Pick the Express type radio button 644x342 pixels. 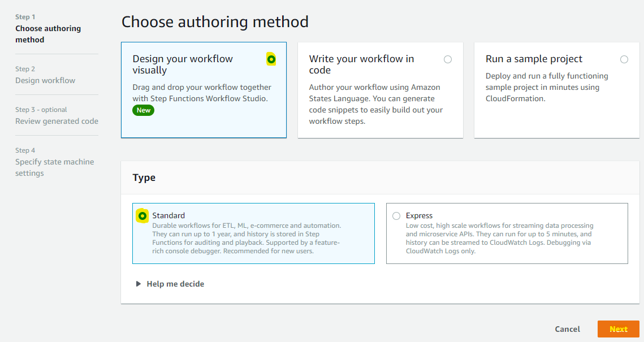396,216
